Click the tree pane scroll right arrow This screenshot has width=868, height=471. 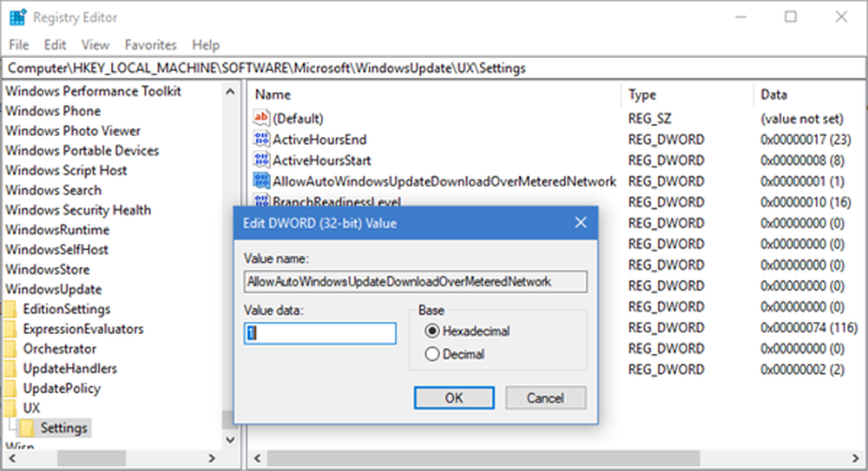[212, 458]
